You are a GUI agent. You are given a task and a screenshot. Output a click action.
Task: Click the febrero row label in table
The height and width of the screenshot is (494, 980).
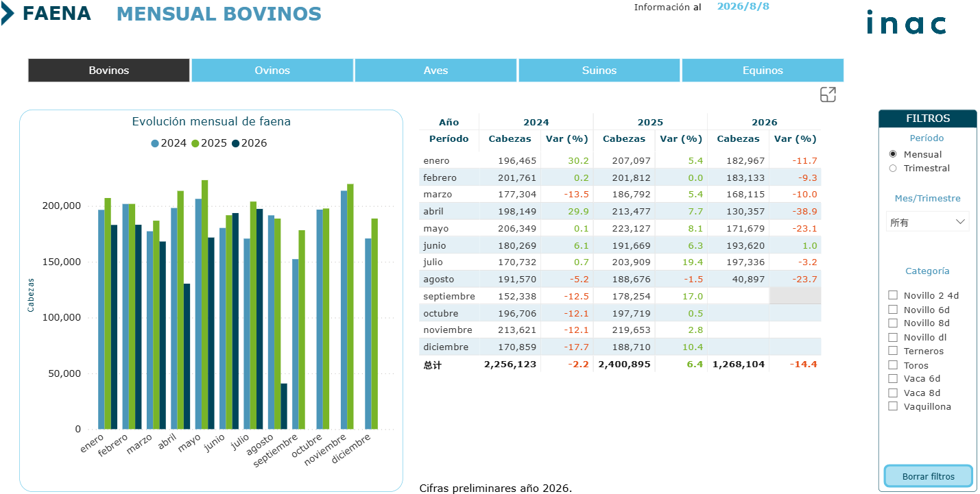(x=440, y=177)
